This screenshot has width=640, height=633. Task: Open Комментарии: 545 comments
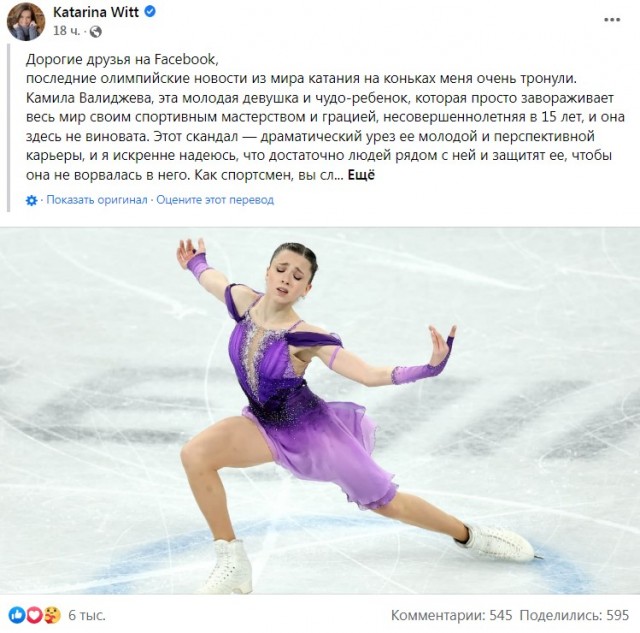pyautogui.click(x=451, y=615)
